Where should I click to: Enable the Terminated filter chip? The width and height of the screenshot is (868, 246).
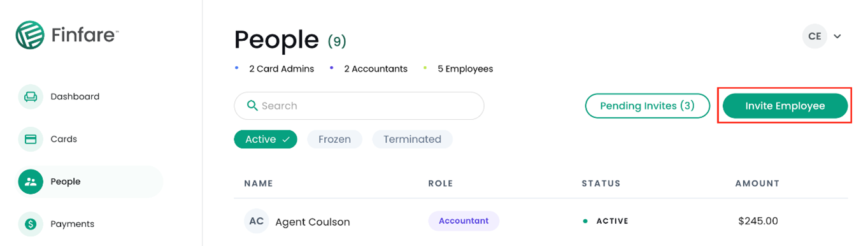(413, 139)
